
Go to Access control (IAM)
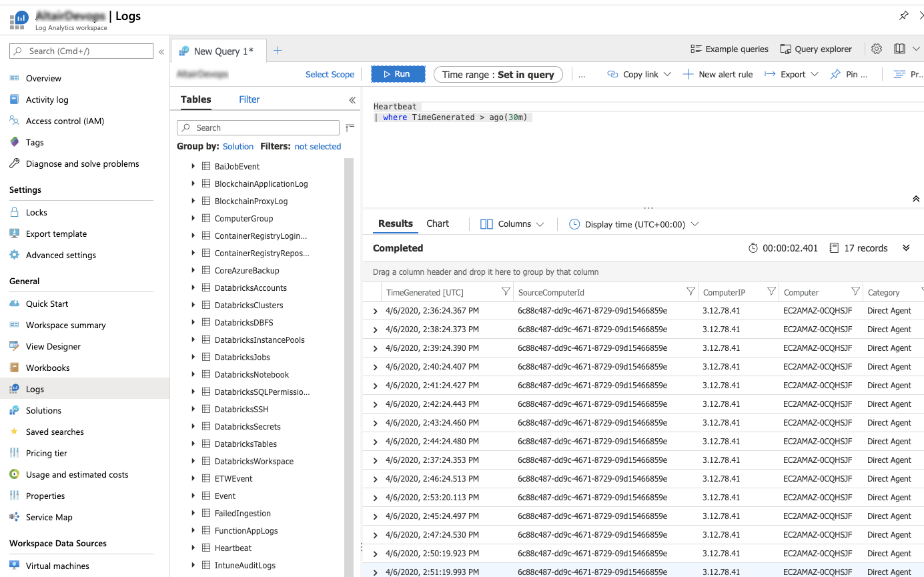click(x=65, y=121)
